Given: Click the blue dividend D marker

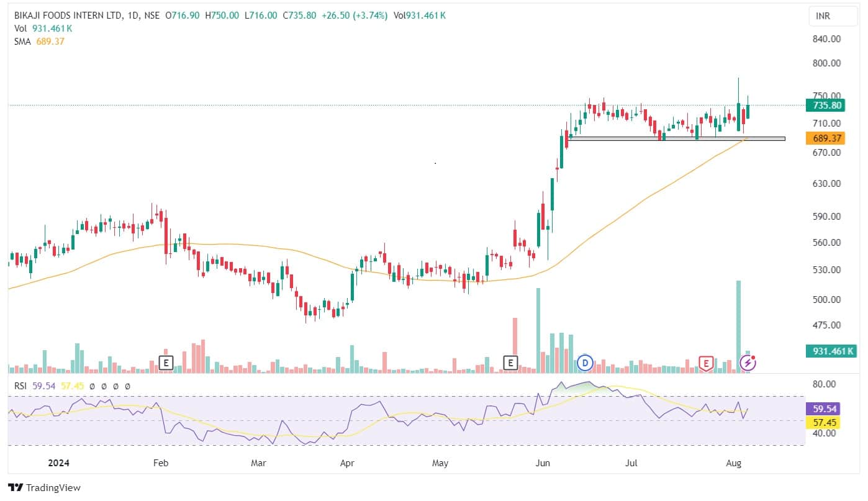Looking at the screenshot, I should pos(585,363).
